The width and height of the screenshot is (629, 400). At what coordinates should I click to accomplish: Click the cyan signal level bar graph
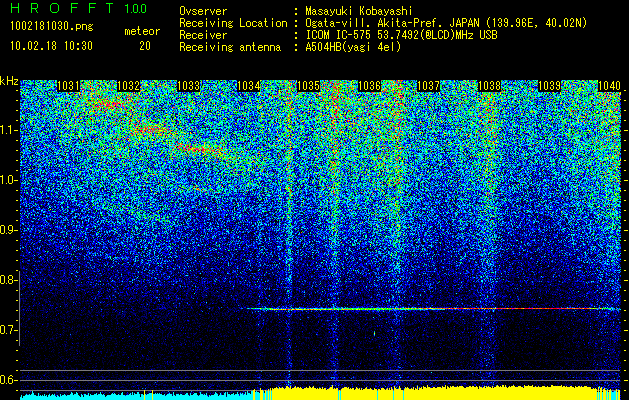click(x=136, y=395)
